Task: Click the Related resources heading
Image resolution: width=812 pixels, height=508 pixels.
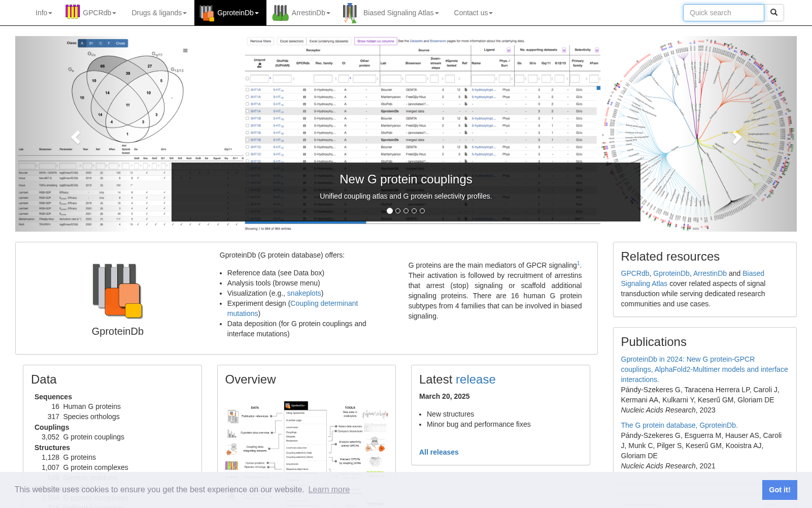Action: click(670, 257)
